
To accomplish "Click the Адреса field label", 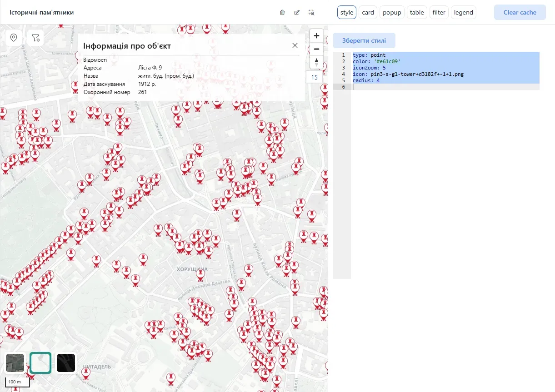I will click(93, 68).
